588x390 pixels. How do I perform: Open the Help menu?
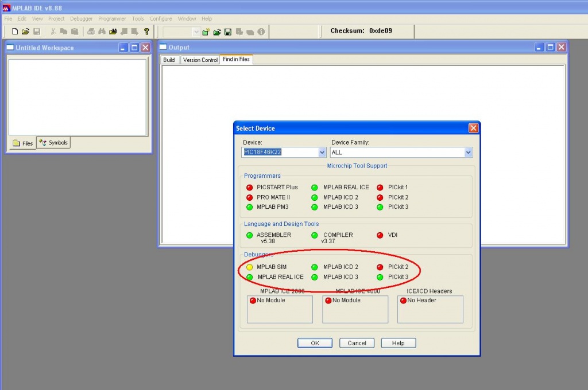[207, 19]
